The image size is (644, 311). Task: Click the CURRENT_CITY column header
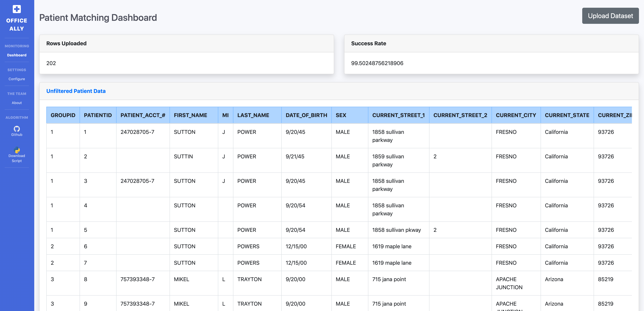point(516,115)
